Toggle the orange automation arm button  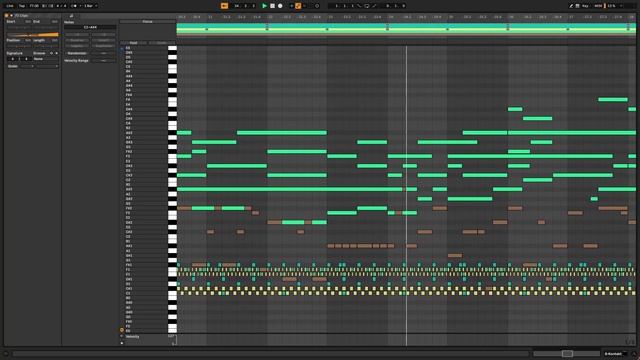click(x=298, y=6)
